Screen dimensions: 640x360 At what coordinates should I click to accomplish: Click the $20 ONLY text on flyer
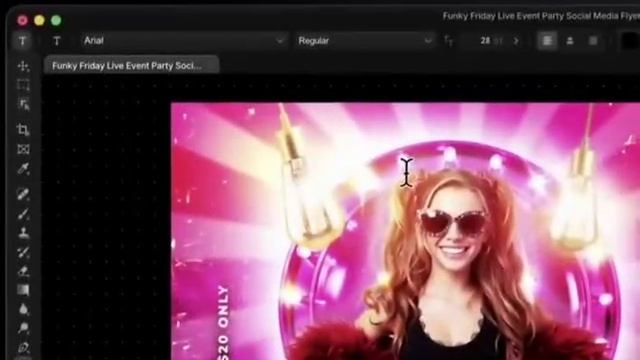click(224, 322)
